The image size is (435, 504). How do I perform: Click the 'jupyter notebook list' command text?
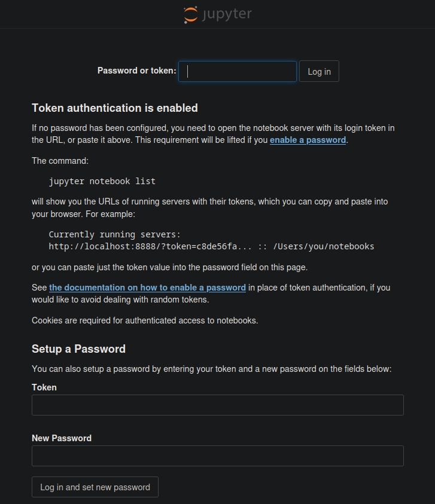click(x=102, y=181)
